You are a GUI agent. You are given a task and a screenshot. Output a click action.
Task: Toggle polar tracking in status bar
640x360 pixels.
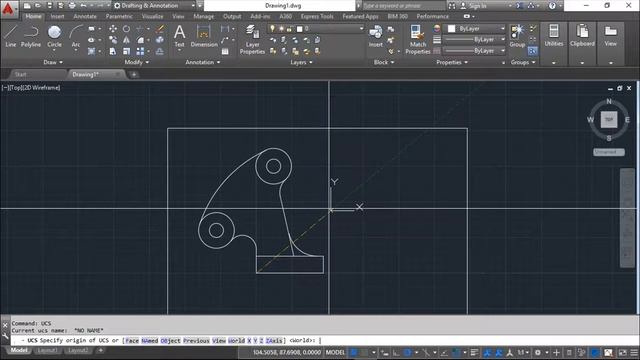click(x=407, y=353)
